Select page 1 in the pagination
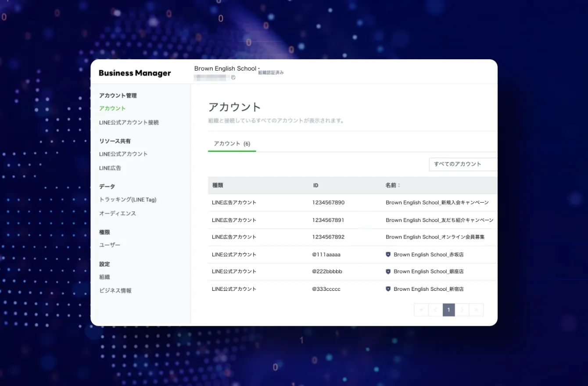 pyautogui.click(x=448, y=310)
